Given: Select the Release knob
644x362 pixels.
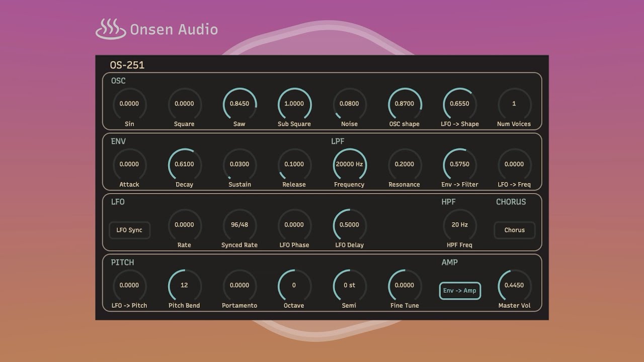Looking at the screenshot, I should pos(294,164).
